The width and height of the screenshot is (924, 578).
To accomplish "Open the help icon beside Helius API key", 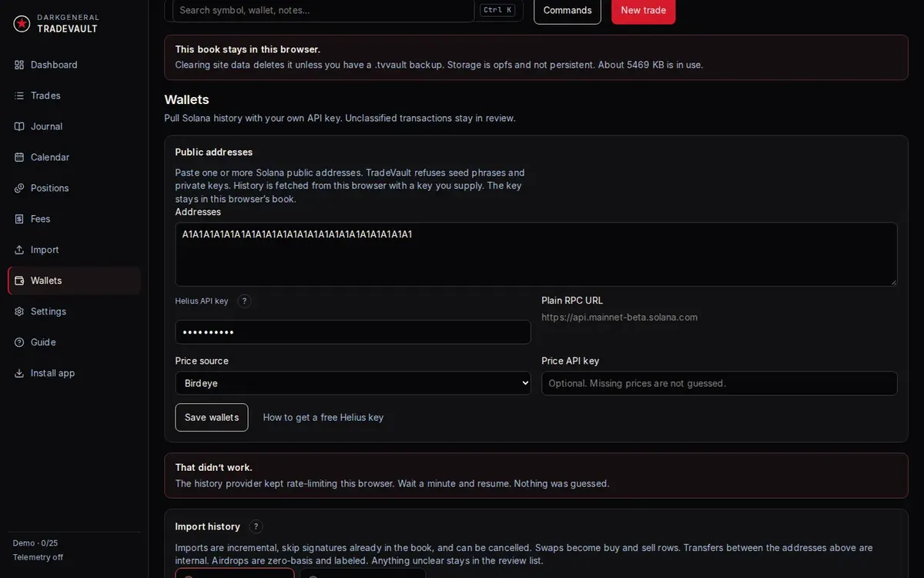I will (245, 301).
